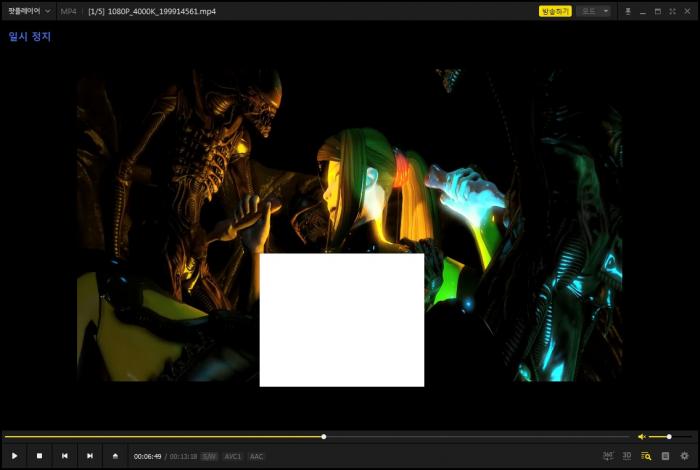Resume playback with the Play button
Image resolution: width=700 pixels, height=470 pixels.
(14, 456)
